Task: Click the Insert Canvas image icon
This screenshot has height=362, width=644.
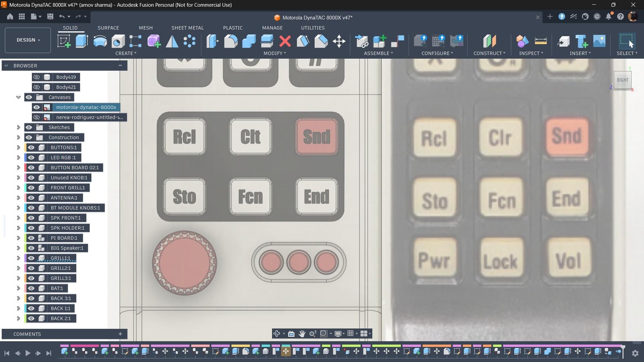Action: pos(599,41)
